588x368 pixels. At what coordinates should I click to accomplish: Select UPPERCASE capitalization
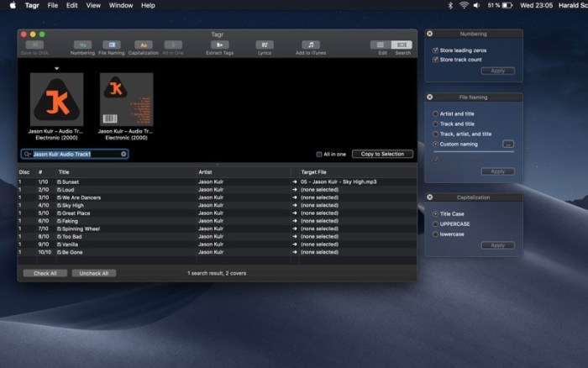click(x=435, y=224)
